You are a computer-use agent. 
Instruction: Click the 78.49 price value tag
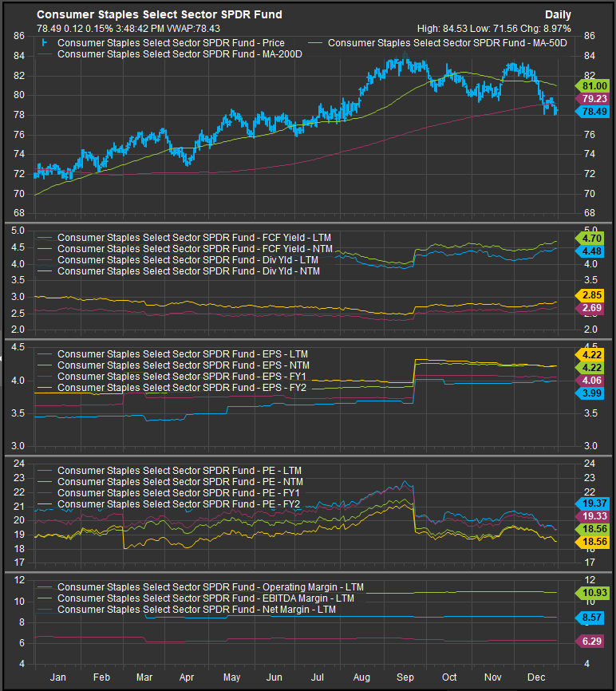[x=593, y=112]
